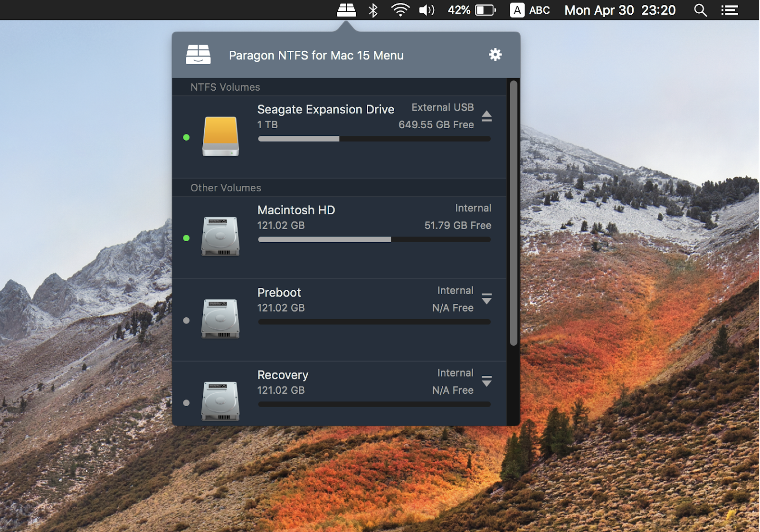Click gray status dot for Recovery
The width and height of the screenshot is (760, 532).
pyautogui.click(x=186, y=403)
